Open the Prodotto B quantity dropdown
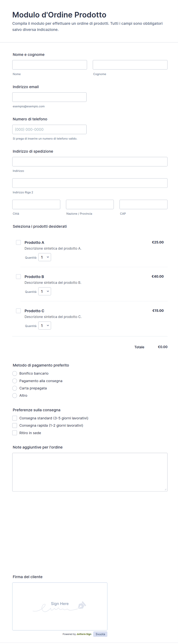This screenshot has width=178, height=644. (45, 291)
